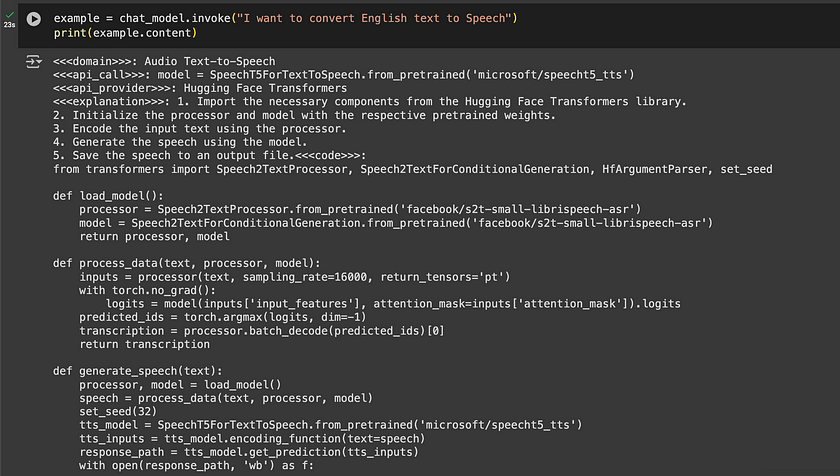This screenshot has height=476, width=840.
Task: Click the <<<explanation>>> output line
Action: tap(370, 101)
